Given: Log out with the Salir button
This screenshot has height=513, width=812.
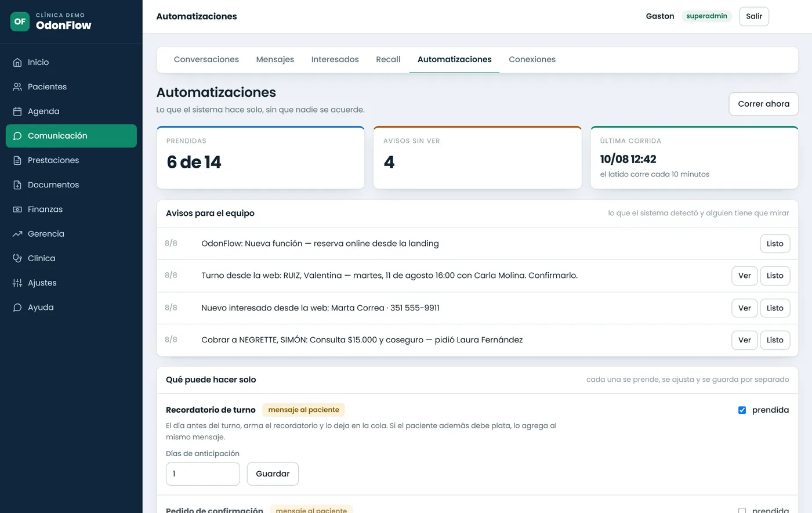Looking at the screenshot, I should (754, 16).
